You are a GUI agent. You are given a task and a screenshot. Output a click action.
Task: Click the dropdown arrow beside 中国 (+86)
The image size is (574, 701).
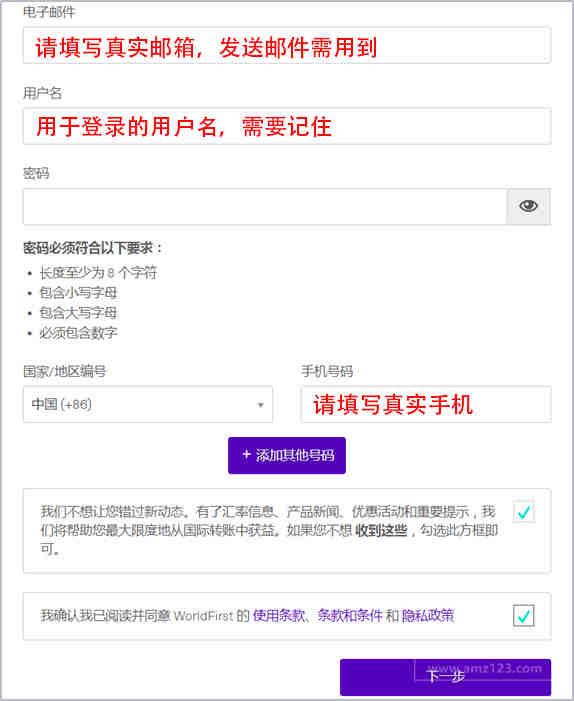click(x=260, y=405)
